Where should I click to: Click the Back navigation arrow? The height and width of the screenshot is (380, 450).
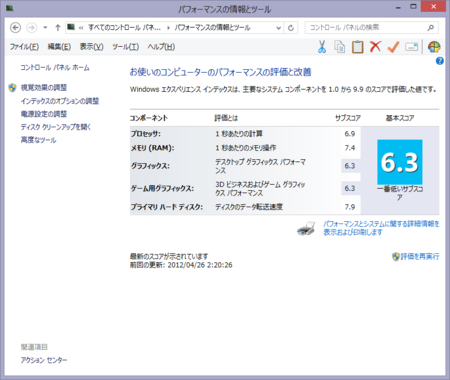(x=15, y=28)
